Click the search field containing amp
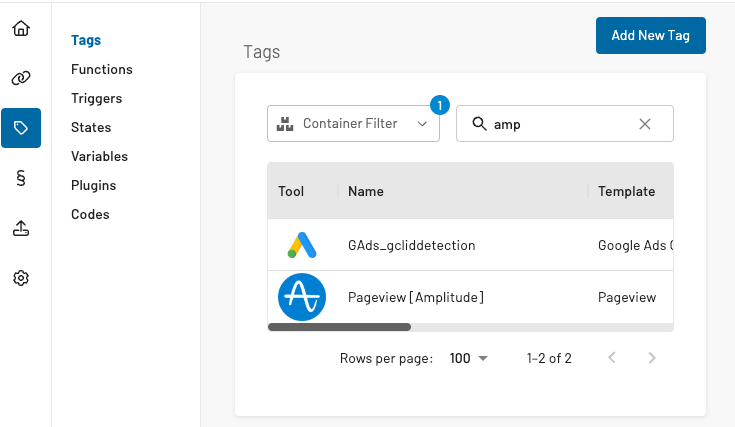The height and width of the screenshot is (427, 735). pyautogui.click(x=560, y=124)
